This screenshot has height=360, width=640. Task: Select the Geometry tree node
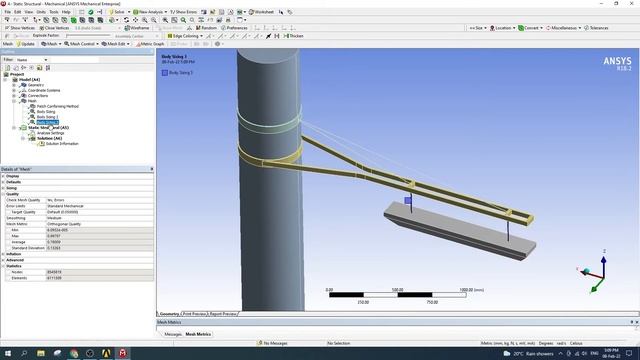pos(36,85)
